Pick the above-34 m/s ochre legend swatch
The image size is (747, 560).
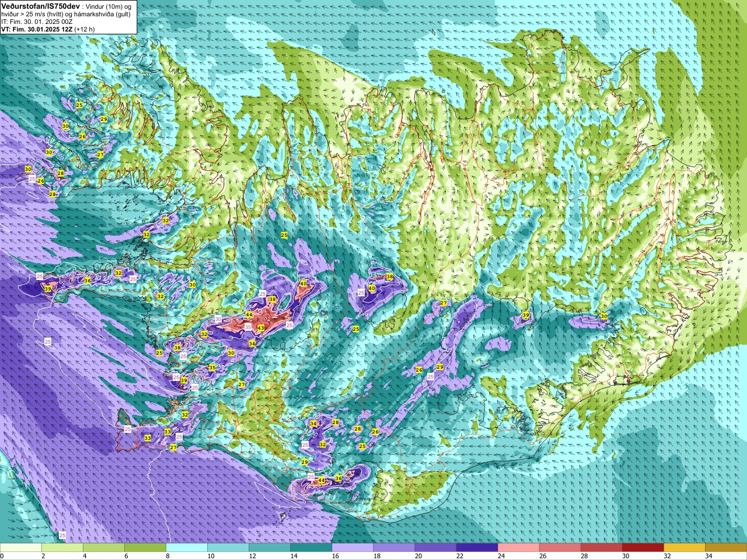[x=725, y=548]
